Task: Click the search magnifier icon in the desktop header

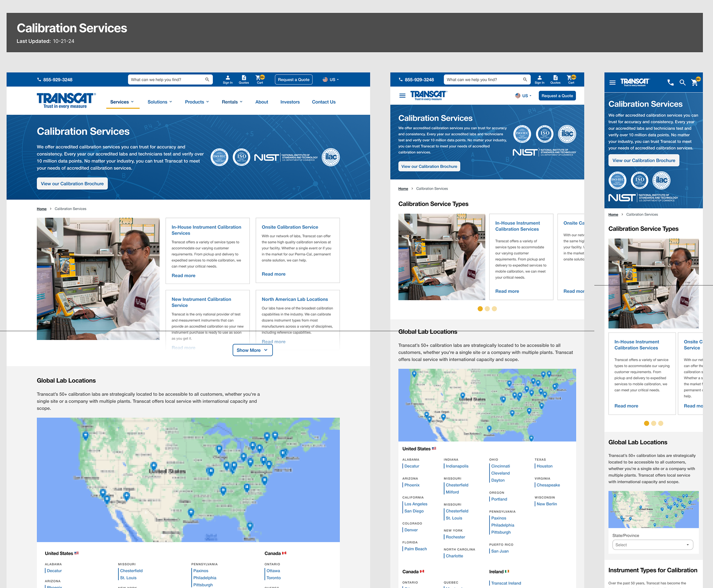Action: [x=207, y=79]
